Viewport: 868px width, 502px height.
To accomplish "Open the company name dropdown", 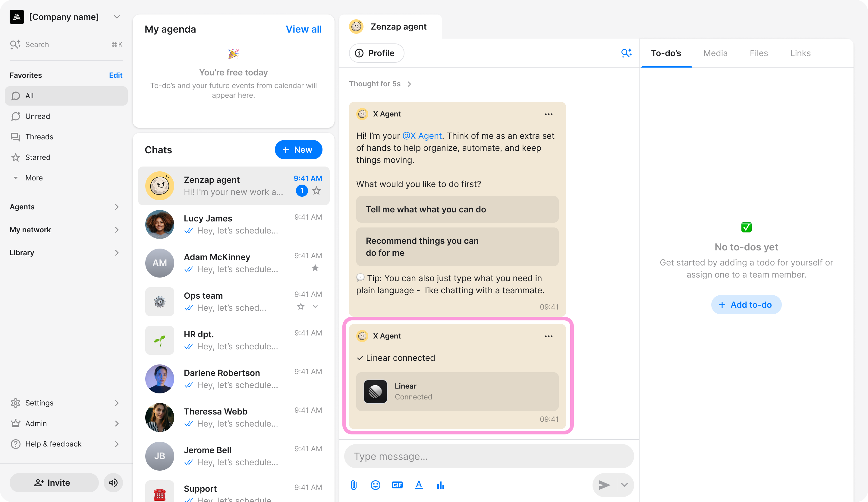I will [x=117, y=17].
